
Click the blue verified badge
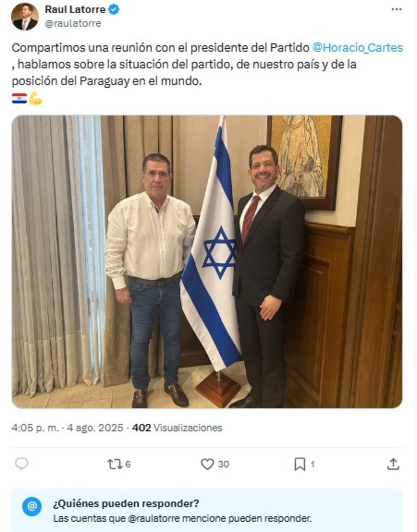point(114,10)
